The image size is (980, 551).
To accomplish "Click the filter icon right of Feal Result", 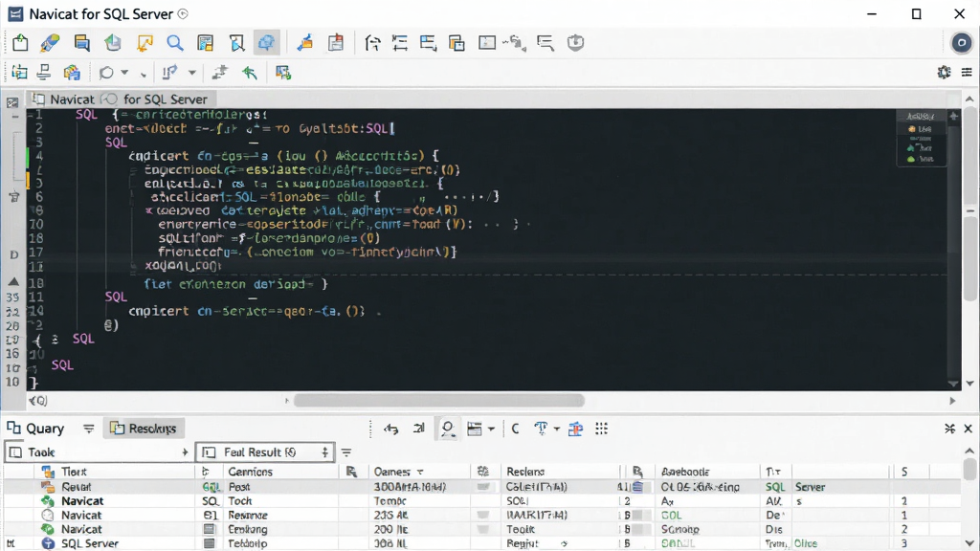I will click(346, 452).
